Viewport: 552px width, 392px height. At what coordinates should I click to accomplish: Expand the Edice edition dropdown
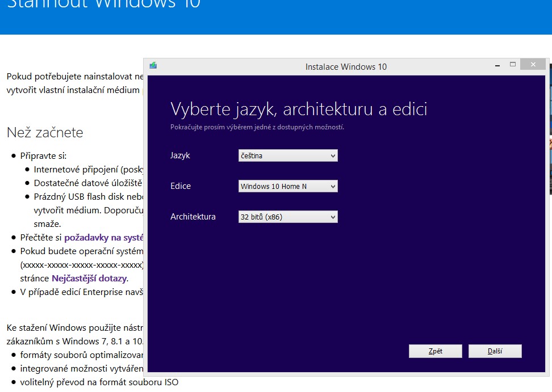point(288,186)
